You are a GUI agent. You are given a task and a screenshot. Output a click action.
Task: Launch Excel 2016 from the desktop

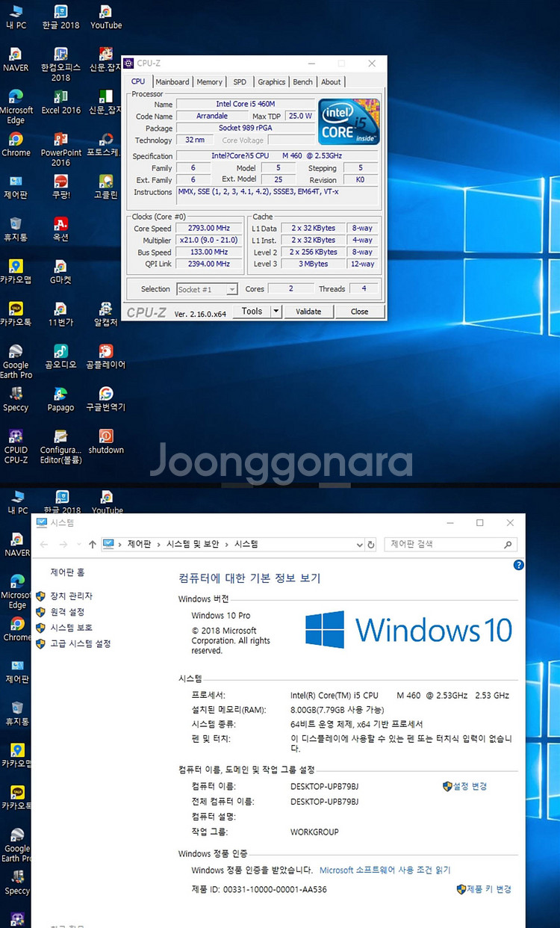tap(60, 102)
